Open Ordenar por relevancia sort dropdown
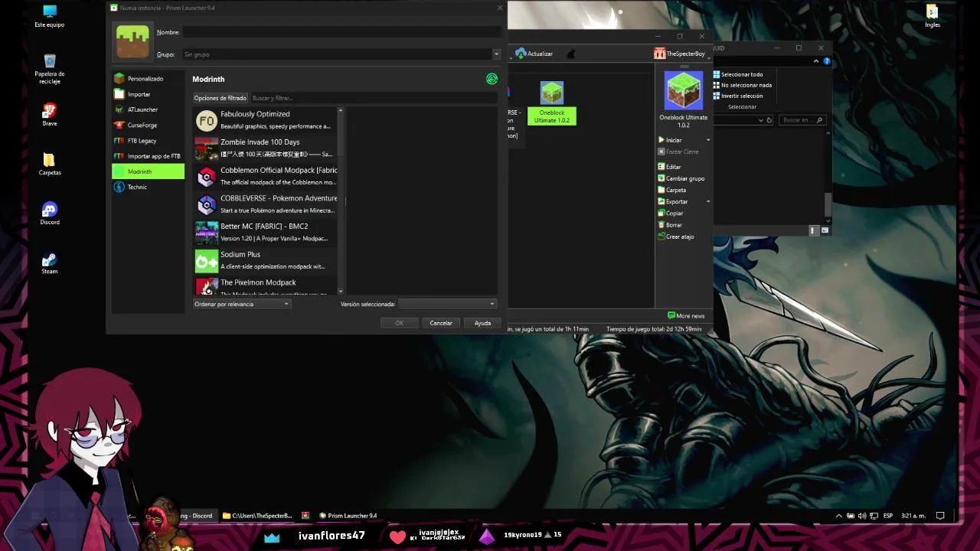This screenshot has height=551, width=980. pyautogui.click(x=242, y=304)
